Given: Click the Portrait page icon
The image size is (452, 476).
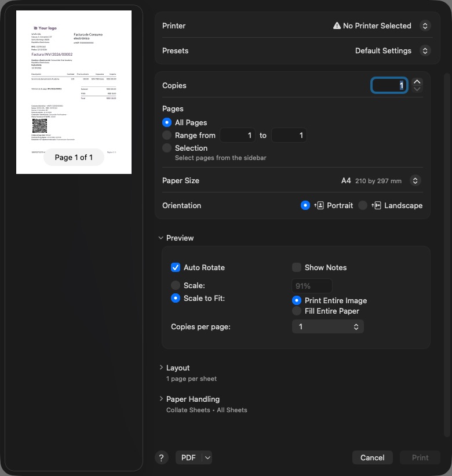Looking at the screenshot, I should 319,205.
